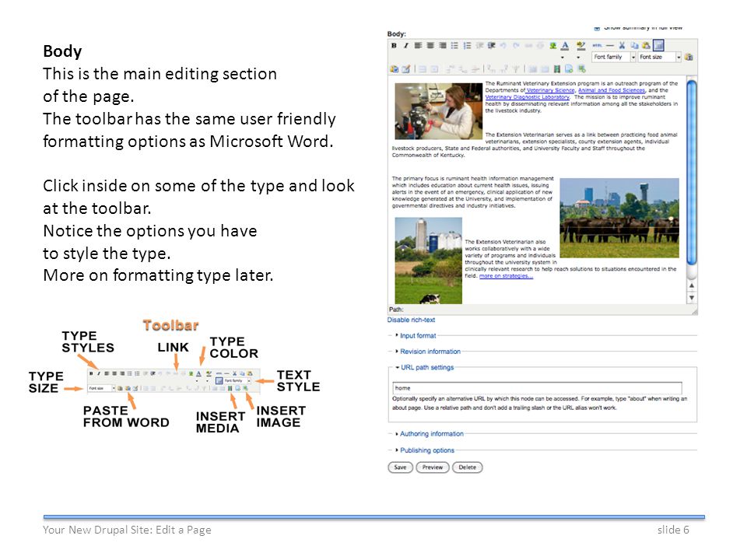The image size is (747, 560).
Task: Click the pencil-and-page icon on the lower toolbar row
Action: tap(406, 69)
